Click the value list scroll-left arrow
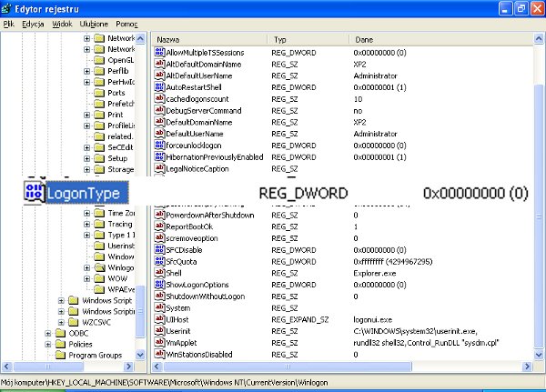Viewport: 546px width, 392px height. coord(157,367)
